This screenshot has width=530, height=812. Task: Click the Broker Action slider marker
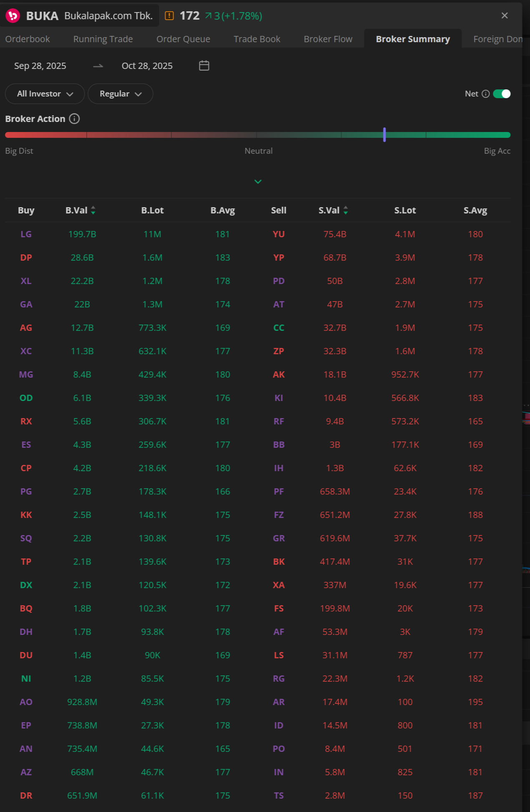(384, 134)
